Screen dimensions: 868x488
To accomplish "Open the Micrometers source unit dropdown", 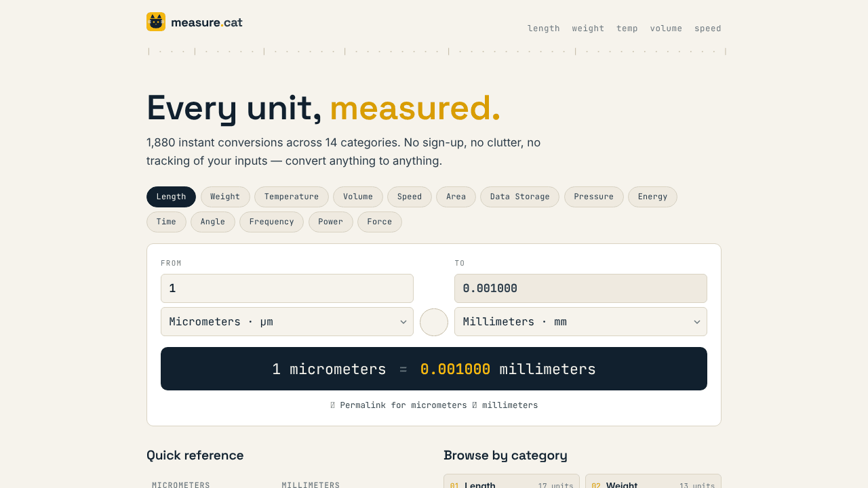I will point(287,321).
